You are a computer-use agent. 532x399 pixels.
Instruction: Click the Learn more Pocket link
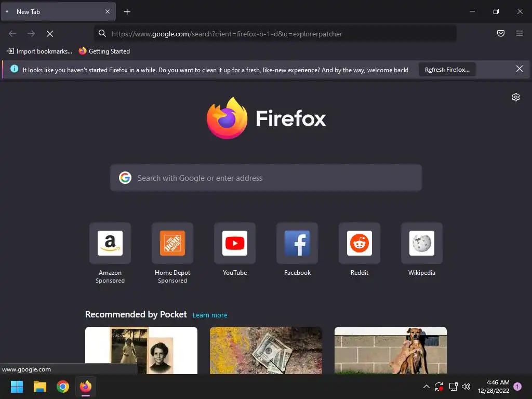click(210, 315)
